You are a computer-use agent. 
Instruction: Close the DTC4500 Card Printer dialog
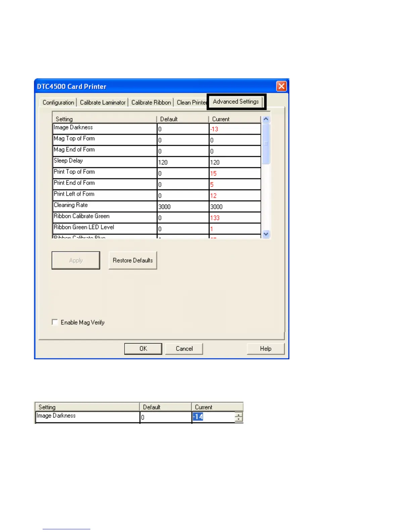point(281,86)
